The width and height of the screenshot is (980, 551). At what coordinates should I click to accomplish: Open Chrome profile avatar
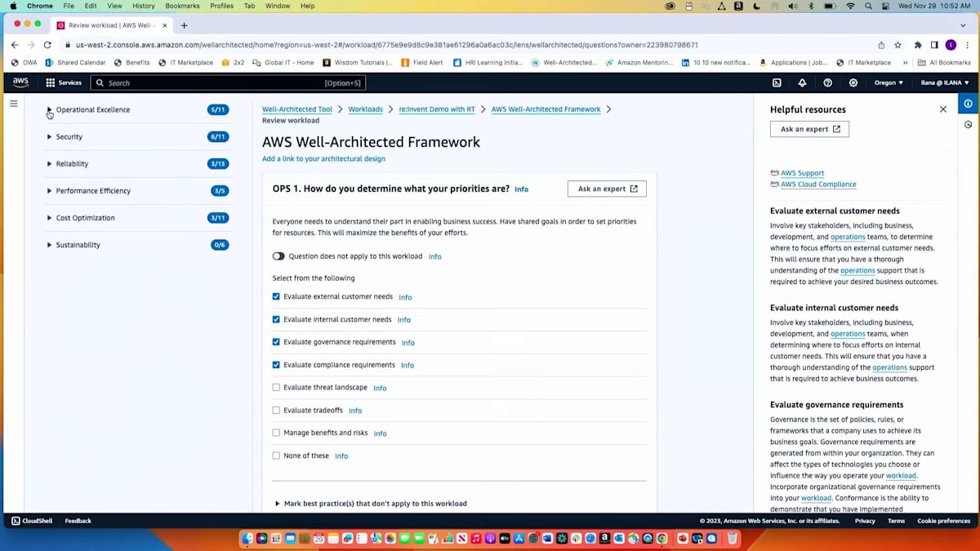click(x=951, y=45)
